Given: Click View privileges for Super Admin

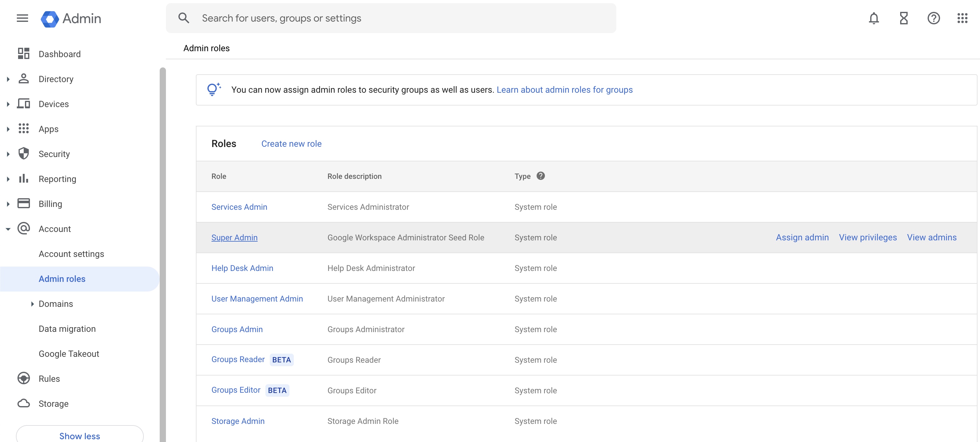Looking at the screenshot, I should (x=868, y=237).
